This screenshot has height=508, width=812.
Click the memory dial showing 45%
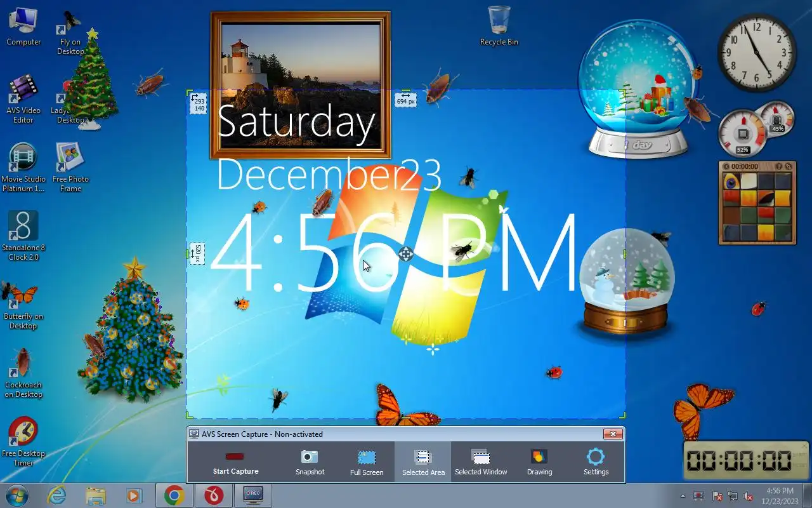[x=776, y=119]
